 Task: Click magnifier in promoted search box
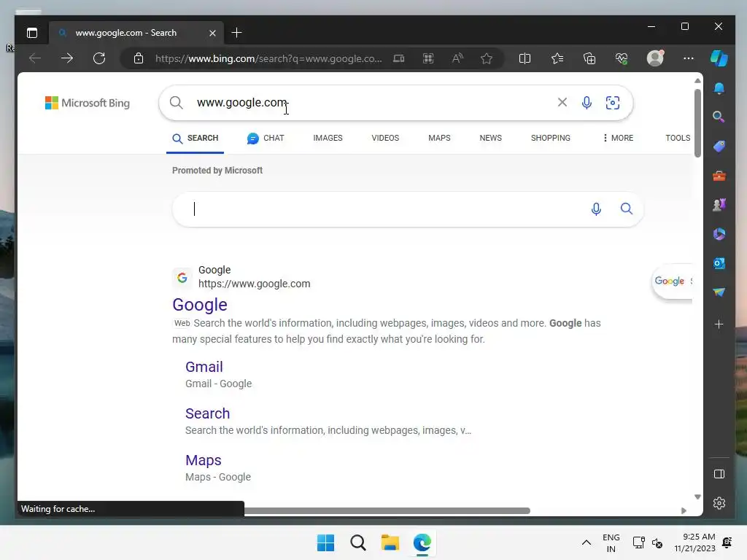627,209
